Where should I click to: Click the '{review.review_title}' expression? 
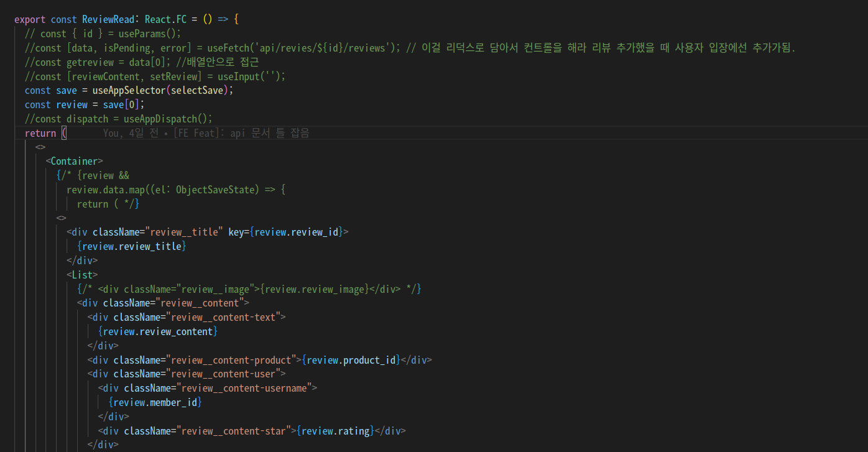pos(131,246)
